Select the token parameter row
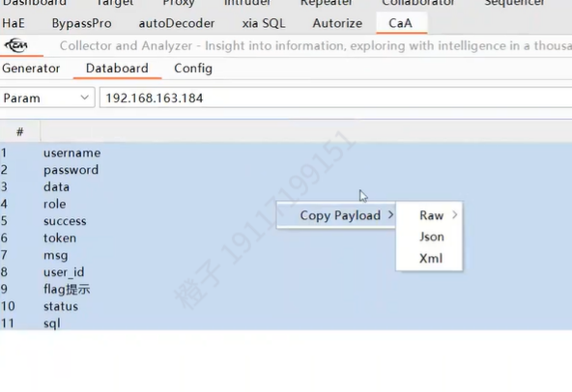The width and height of the screenshot is (572, 392). coord(286,238)
